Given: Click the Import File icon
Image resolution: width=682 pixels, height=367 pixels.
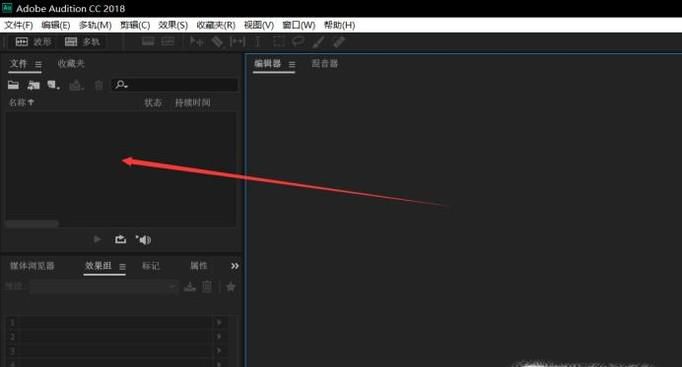Looking at the screenshot, I should [33, 85].
